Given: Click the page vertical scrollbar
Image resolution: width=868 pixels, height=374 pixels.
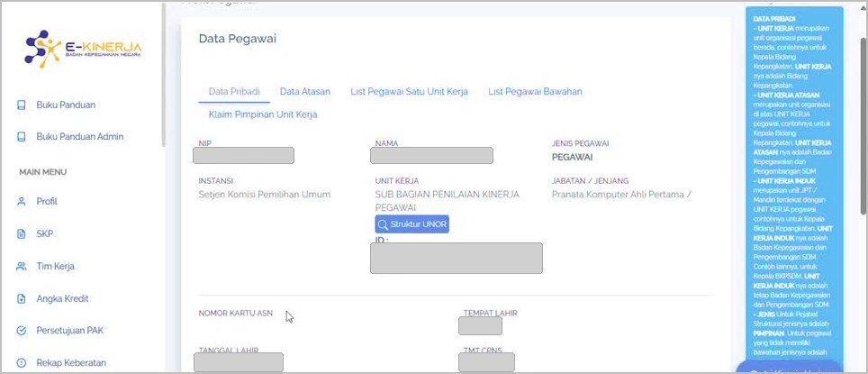Looking at the screenshot, I should point(863,124).
